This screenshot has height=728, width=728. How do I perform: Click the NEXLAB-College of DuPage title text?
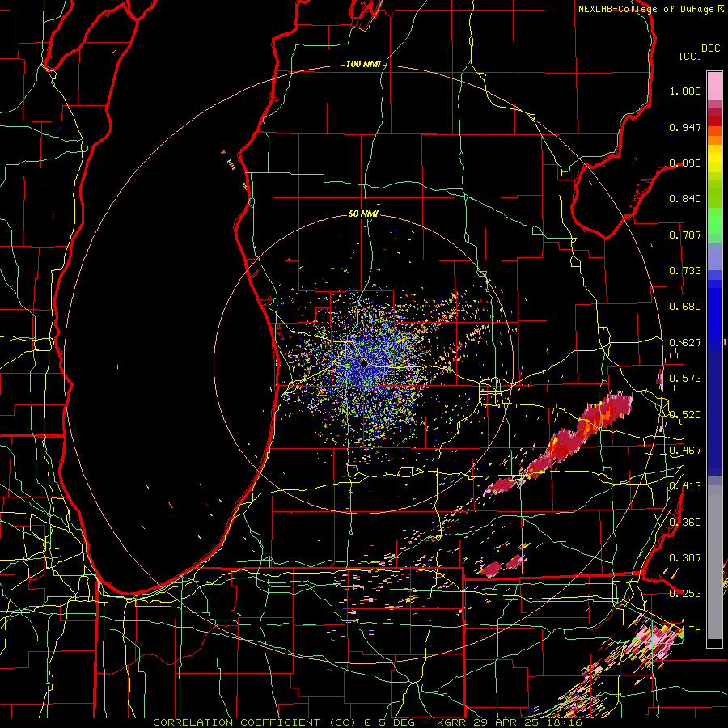tap(647, 9)
